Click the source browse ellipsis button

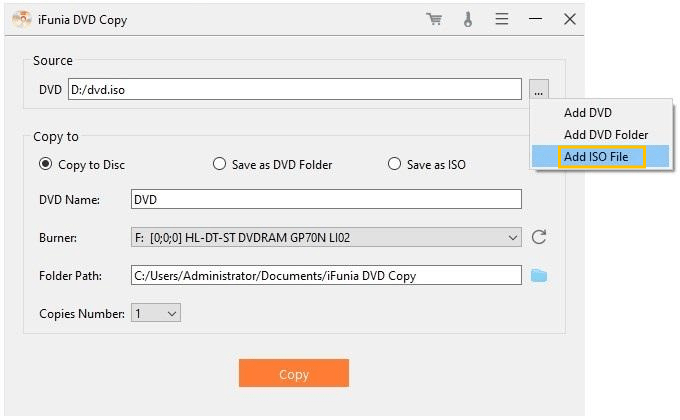539,90
